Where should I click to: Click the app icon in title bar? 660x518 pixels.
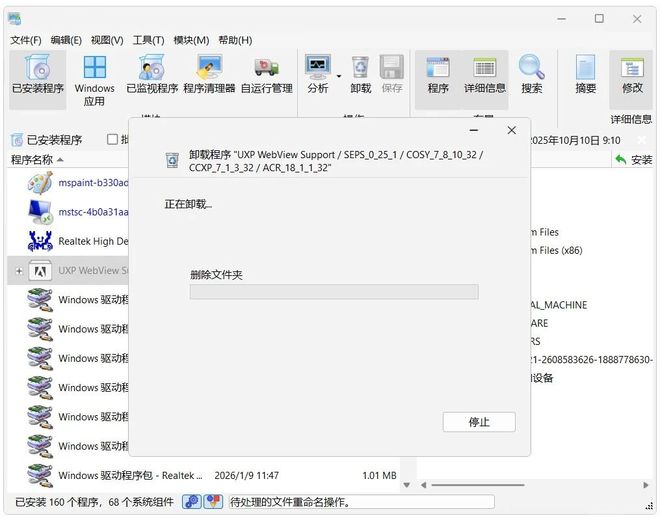click(x=15, y=19)
